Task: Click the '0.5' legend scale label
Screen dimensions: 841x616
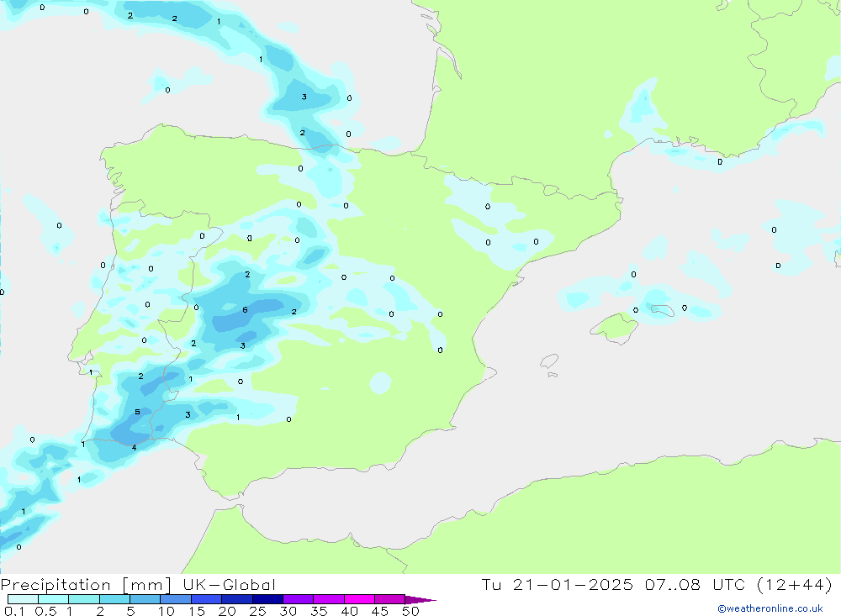Action: (x=45, y=611)
